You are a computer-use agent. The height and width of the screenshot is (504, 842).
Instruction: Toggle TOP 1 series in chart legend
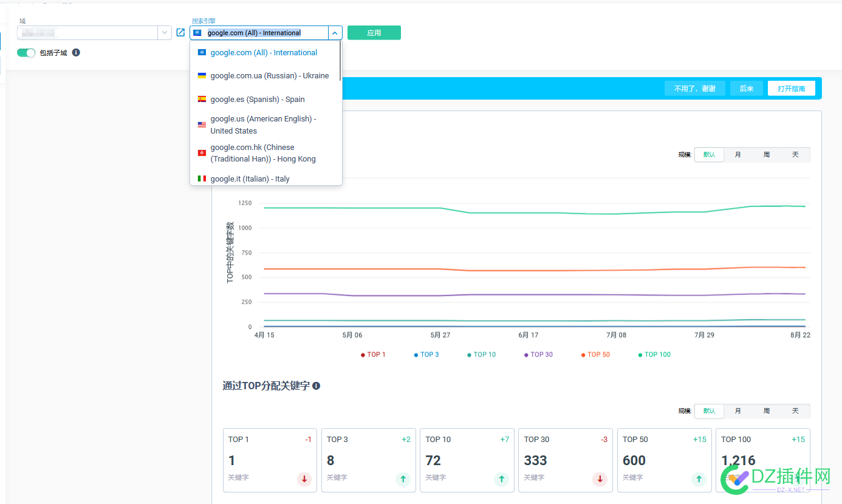pyautogui.click(x=373, y=355)
